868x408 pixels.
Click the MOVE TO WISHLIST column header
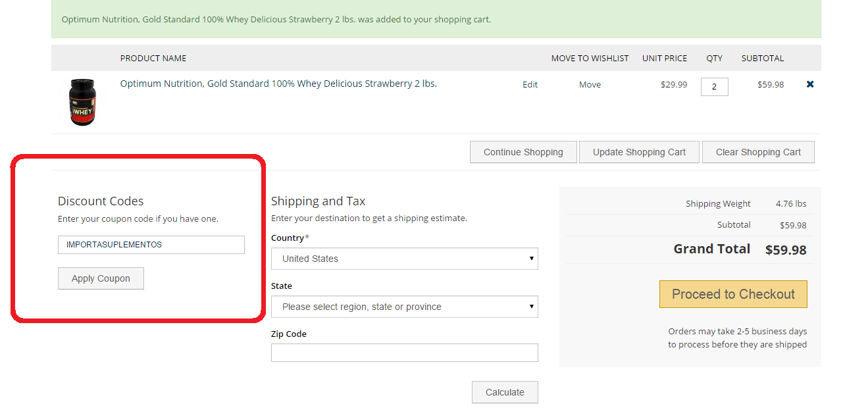tap(590, 58)
